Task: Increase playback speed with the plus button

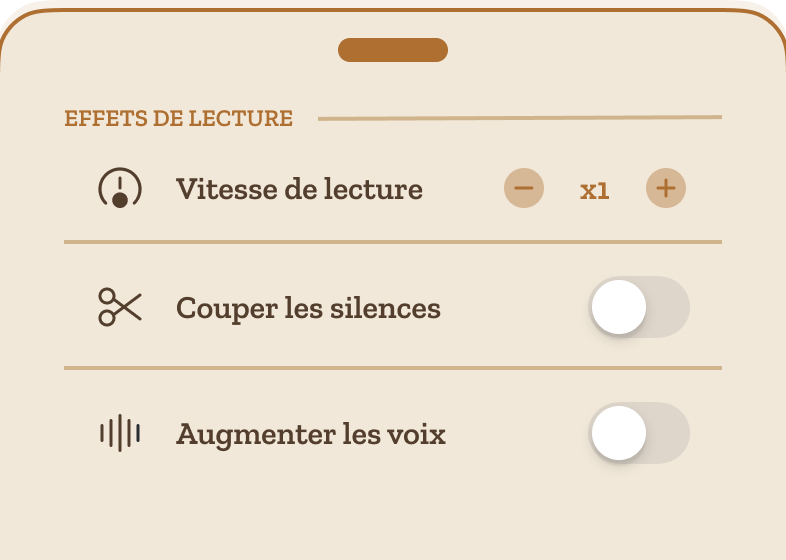Action: [x=666, y=188]
